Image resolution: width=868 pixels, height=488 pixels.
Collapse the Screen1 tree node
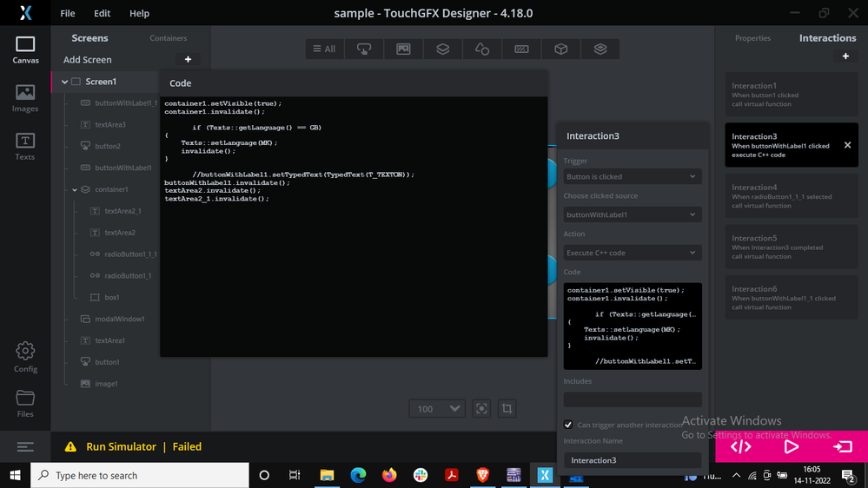(65, 82)
